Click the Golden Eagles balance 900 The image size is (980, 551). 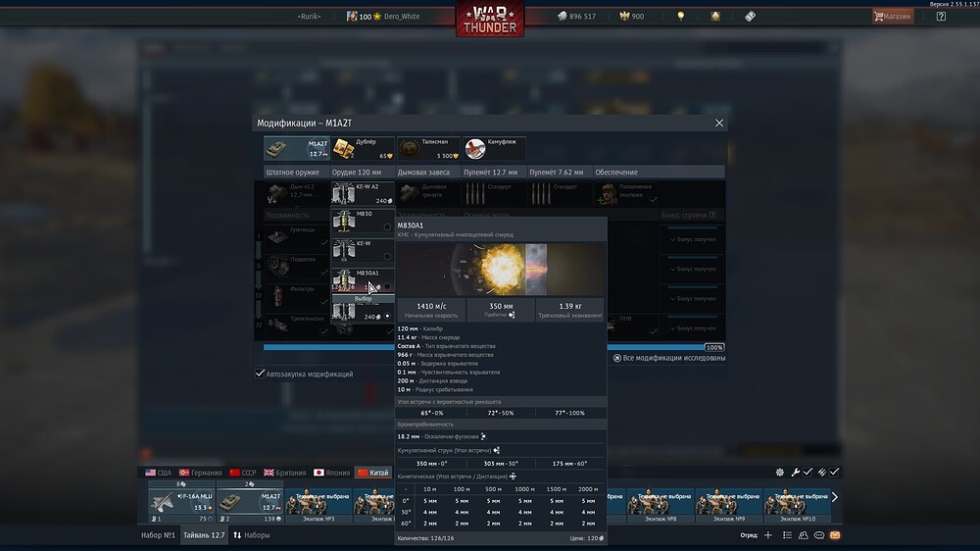click(x=631, y=17)
